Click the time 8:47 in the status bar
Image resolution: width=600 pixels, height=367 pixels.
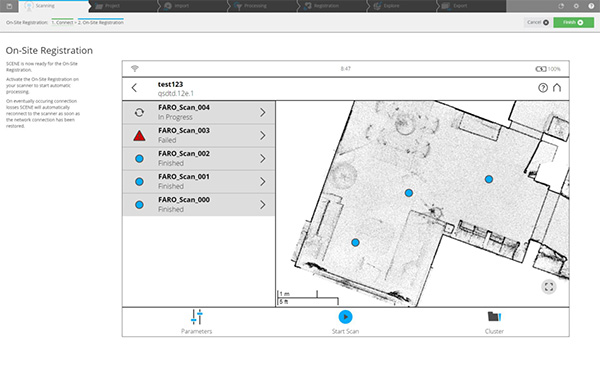tap(346, 69)
